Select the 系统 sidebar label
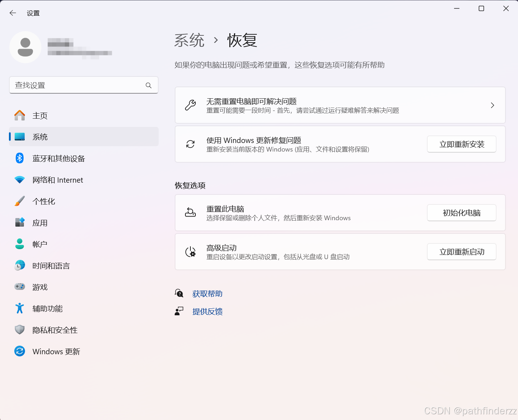518x420 pixels. pyautogui.click(x=40, y=137)
